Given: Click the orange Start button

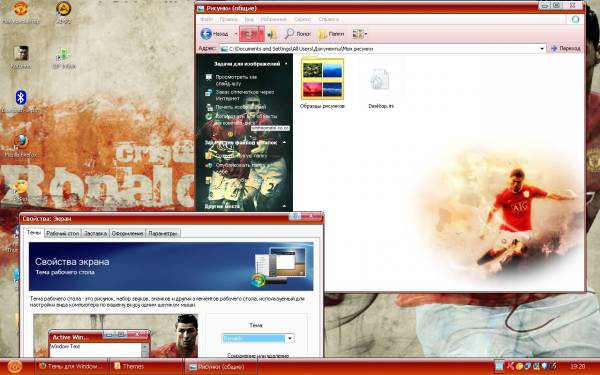Looking at the screenshot, I should click(x=15, y=367).
